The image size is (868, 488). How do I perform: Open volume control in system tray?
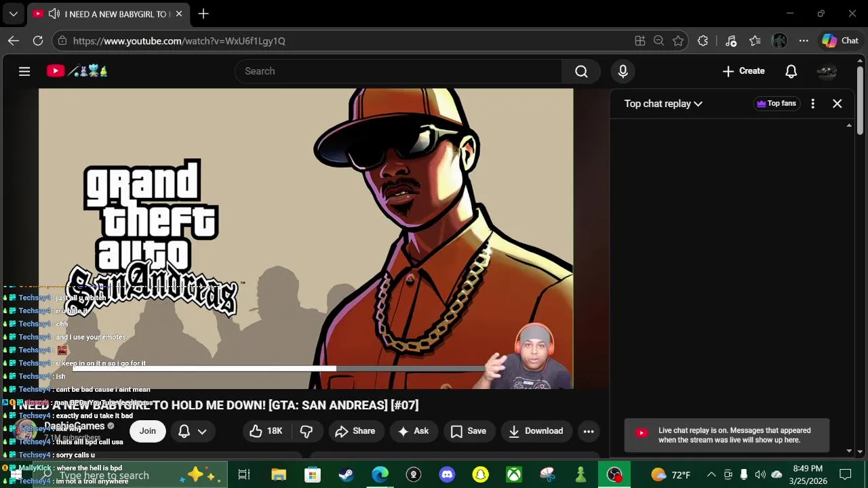point(760,474)
